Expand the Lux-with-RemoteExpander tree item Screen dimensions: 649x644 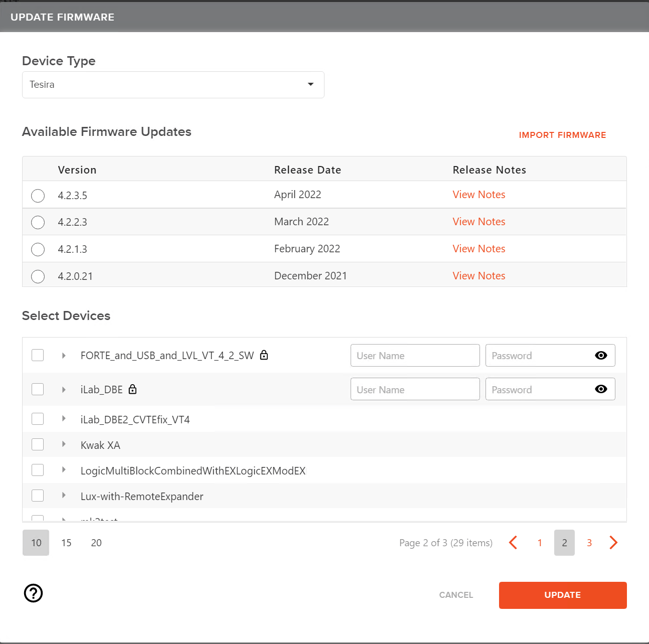(64, 496)
